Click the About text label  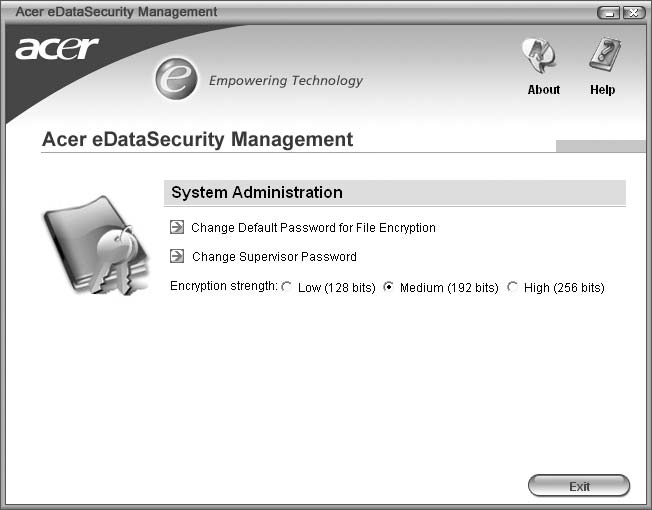coord(543,90)
